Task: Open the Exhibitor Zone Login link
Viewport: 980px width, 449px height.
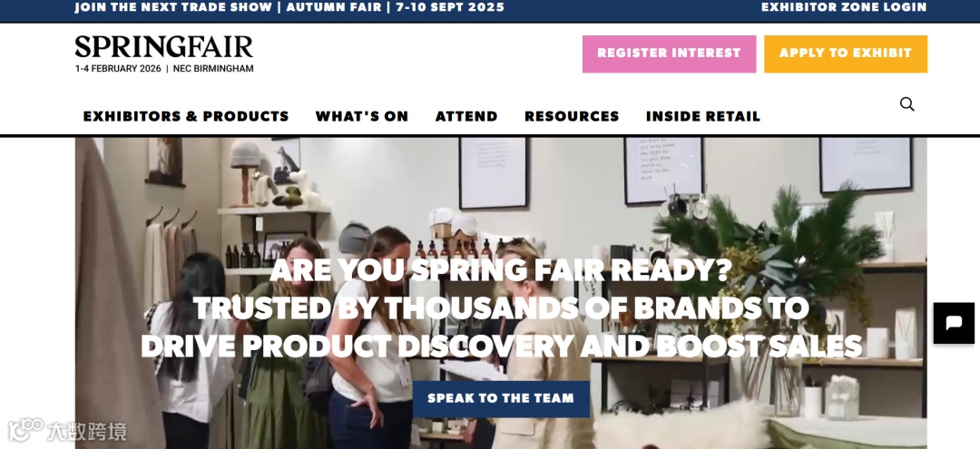Action: click(x=844, y=7)
